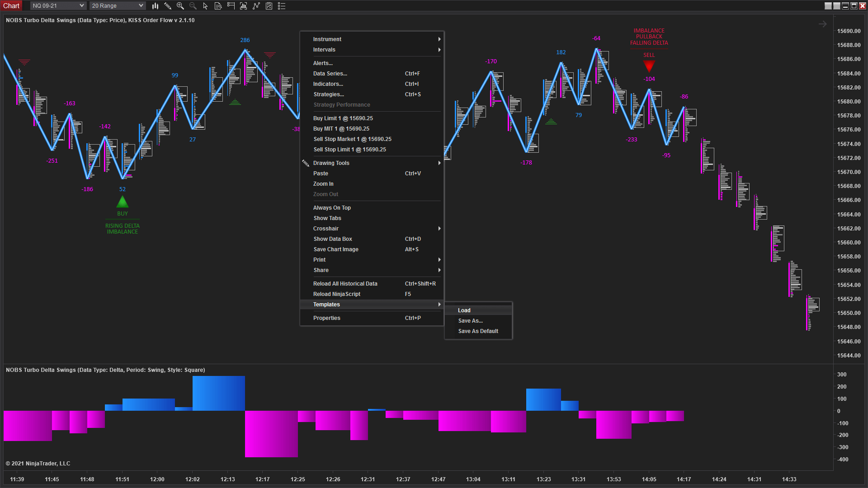This screenshot has height=488, width=868.
Task: Click the 12:00 time axis label
Action: click(x=157, y=479)
